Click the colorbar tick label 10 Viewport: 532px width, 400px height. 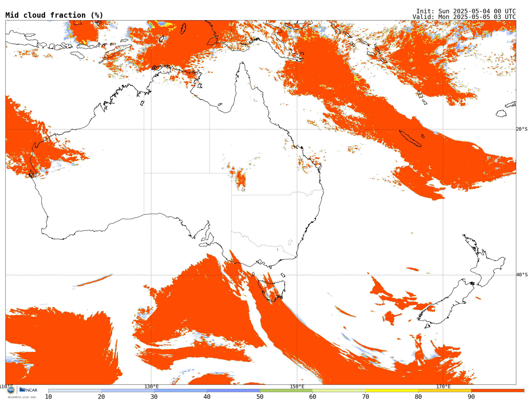[49, 397]
